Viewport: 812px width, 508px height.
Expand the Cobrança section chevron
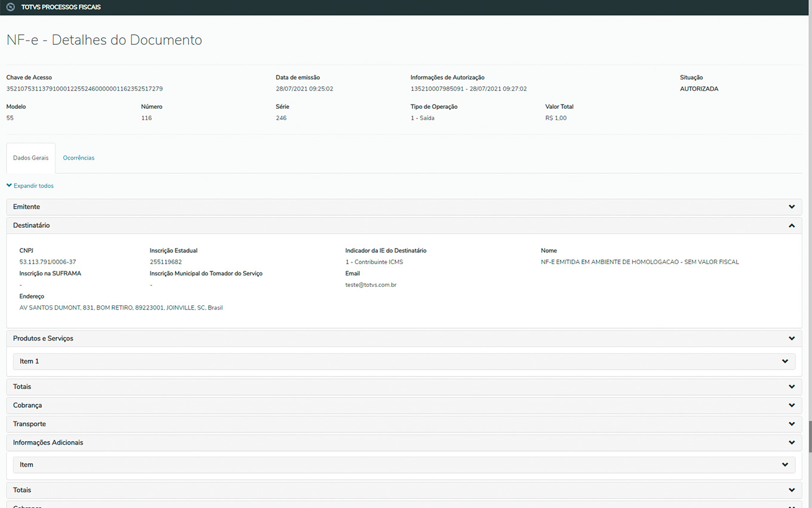click(792, 405)
